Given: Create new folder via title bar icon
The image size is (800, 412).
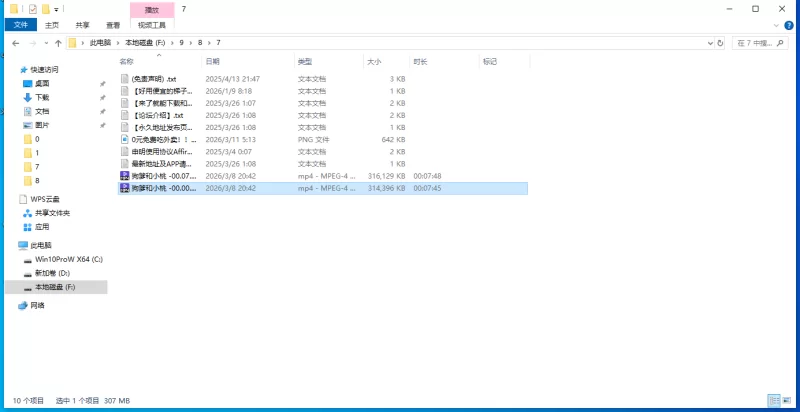Looking at the screenshot, I should tap(46, 9).
